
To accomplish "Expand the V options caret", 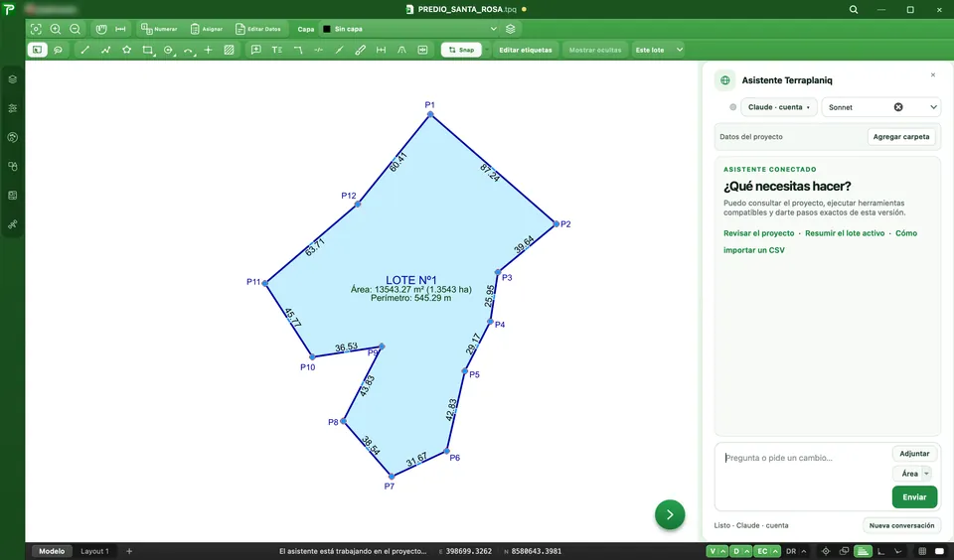I will 723,551.
